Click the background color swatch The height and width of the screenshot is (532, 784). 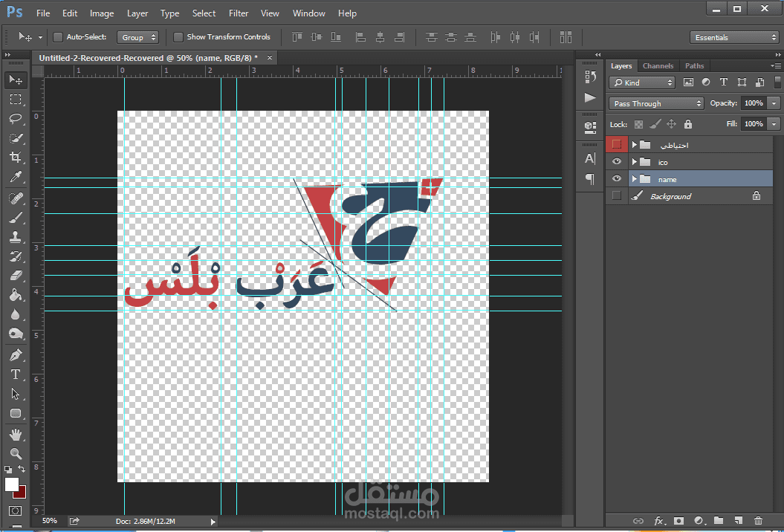[x=21, y=493]
